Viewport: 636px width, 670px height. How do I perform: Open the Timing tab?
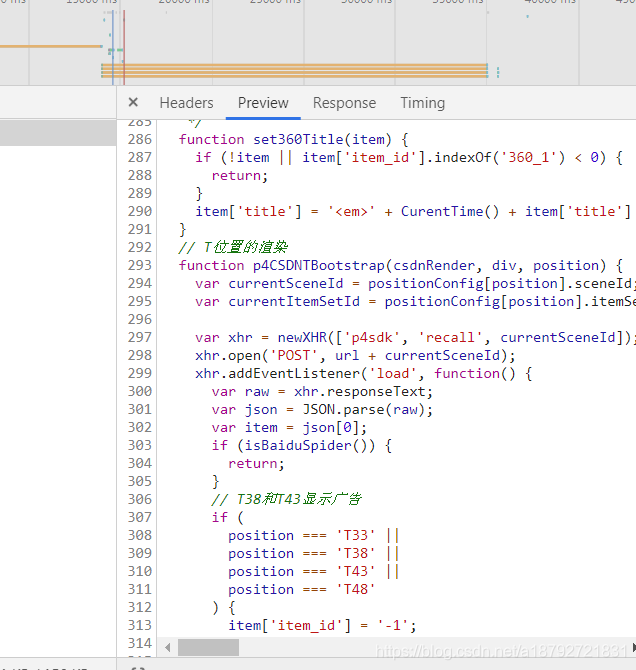(423, 103)
